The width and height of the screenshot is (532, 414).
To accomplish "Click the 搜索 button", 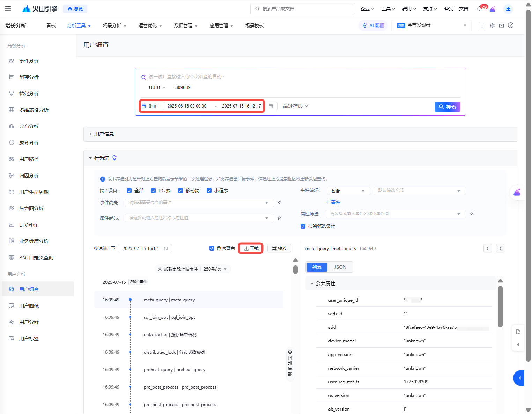I will pos(447,107).
